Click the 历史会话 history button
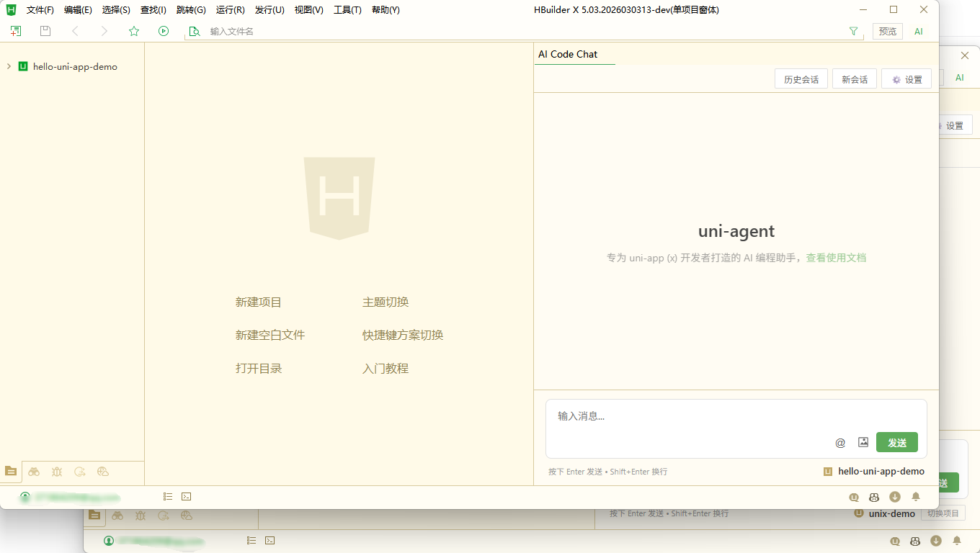The height and width of the screenshot is (553, 980). [801, 79]
